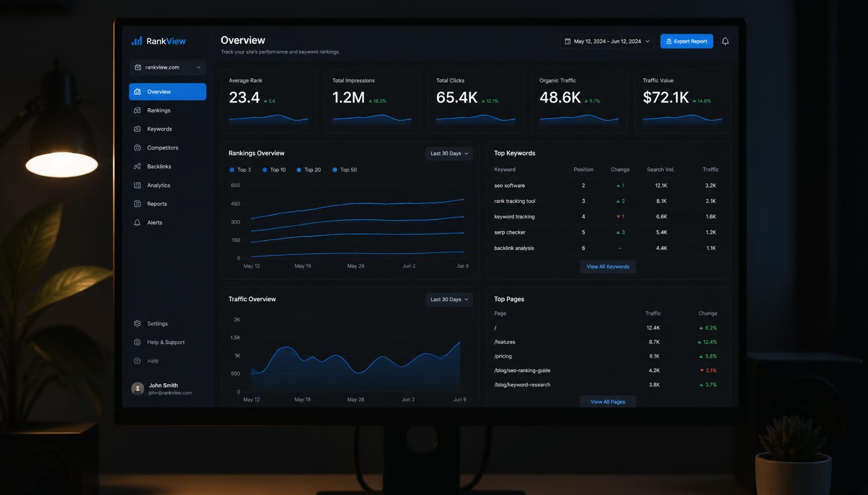Screen dimensions: 868x495
Task: Select the "rank tracking tool" keyword
Action: [514, 201]
